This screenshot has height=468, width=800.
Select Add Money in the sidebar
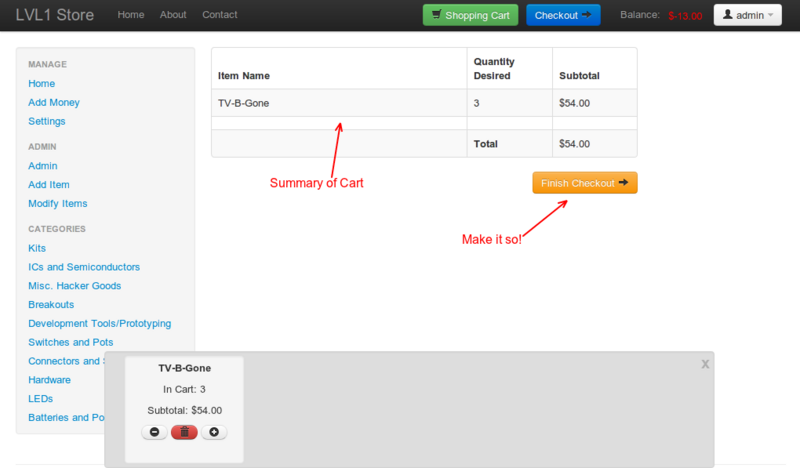pyautogui.click(x=54, y=102)
